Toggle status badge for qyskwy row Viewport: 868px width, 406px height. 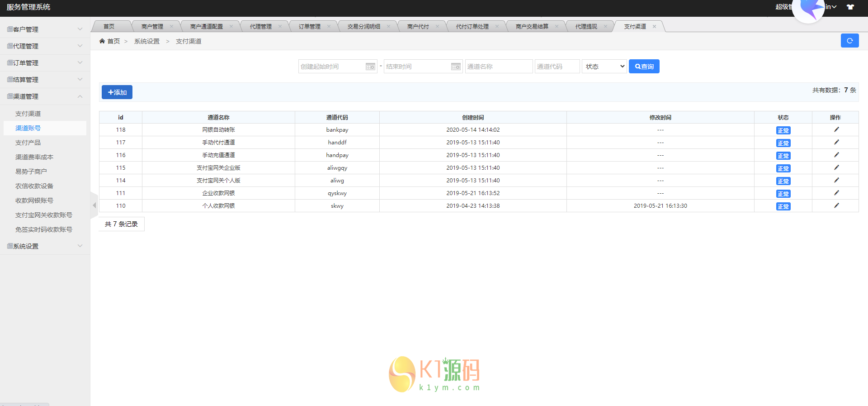(783, 194)
